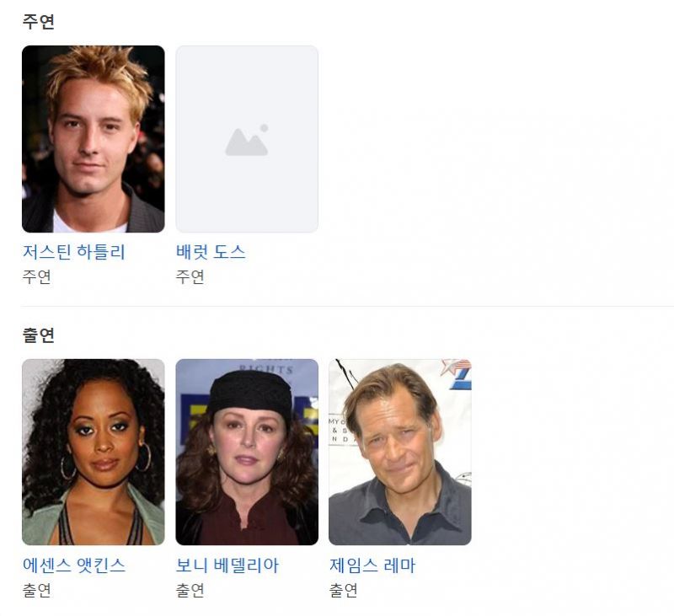Open 저스틴 하틀리's profile photo
The width and height of the screenshot is (674, 616).
click(94, 139)
